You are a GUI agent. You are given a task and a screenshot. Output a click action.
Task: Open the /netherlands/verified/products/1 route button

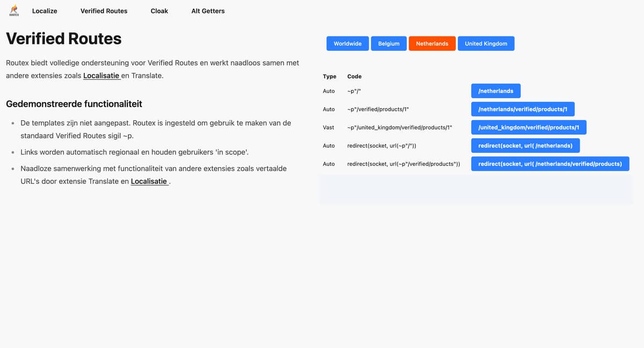(522, 109)
